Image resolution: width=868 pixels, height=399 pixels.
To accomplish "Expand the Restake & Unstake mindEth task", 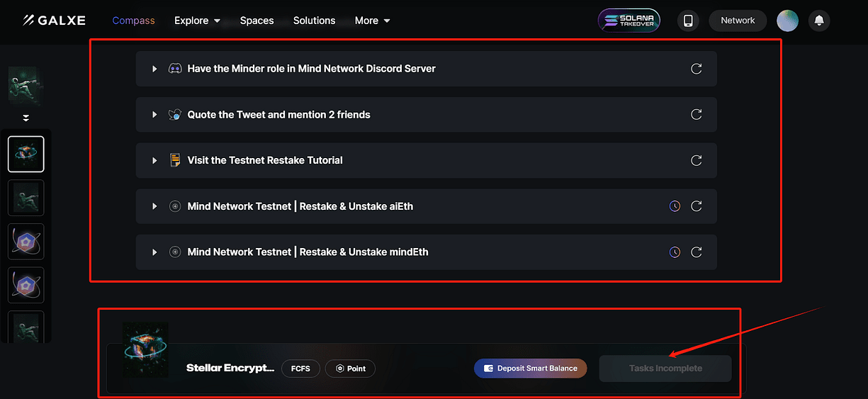I will 154,252.
